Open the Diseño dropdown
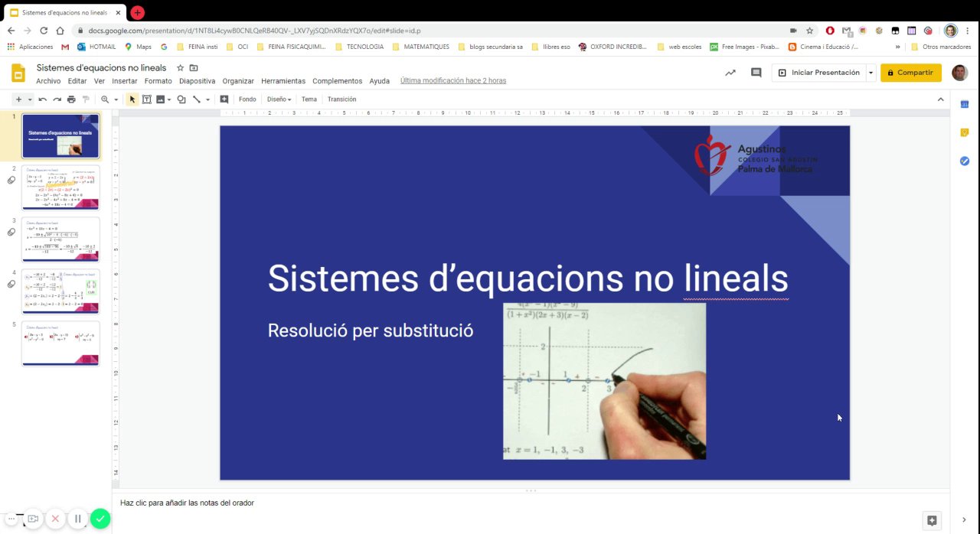Screen dimensions: 980x534 (x=279, y=99)
